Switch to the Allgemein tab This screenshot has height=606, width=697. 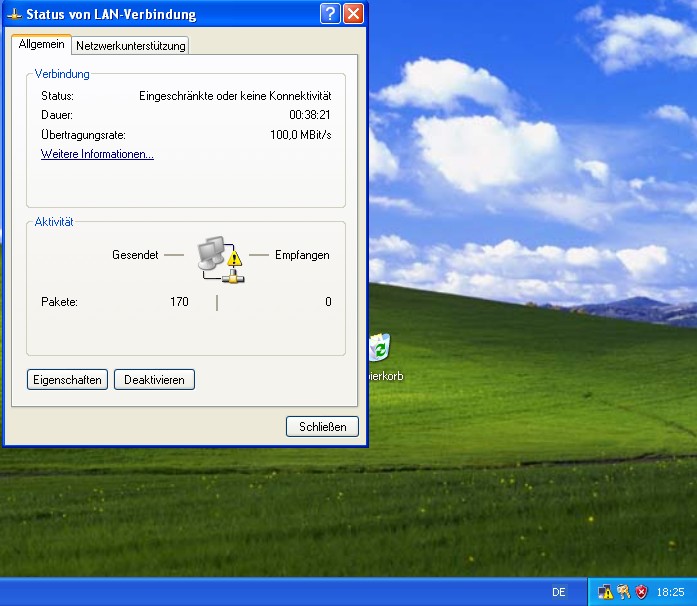41,44
